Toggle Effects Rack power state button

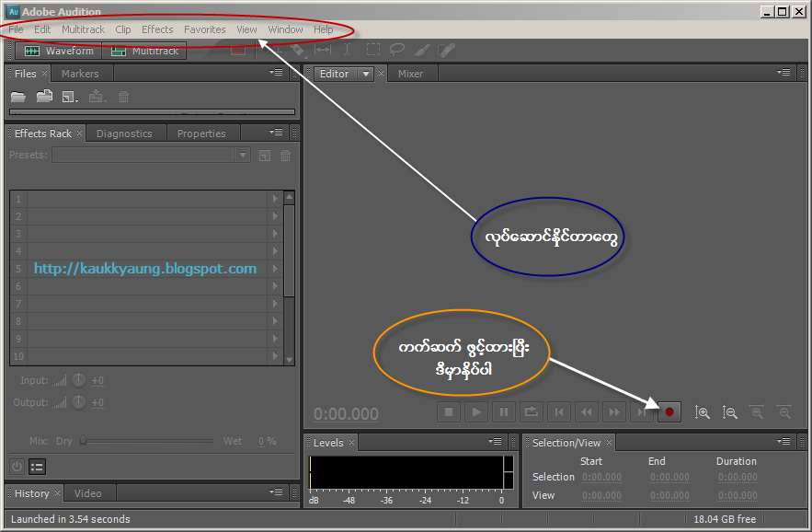17,467
